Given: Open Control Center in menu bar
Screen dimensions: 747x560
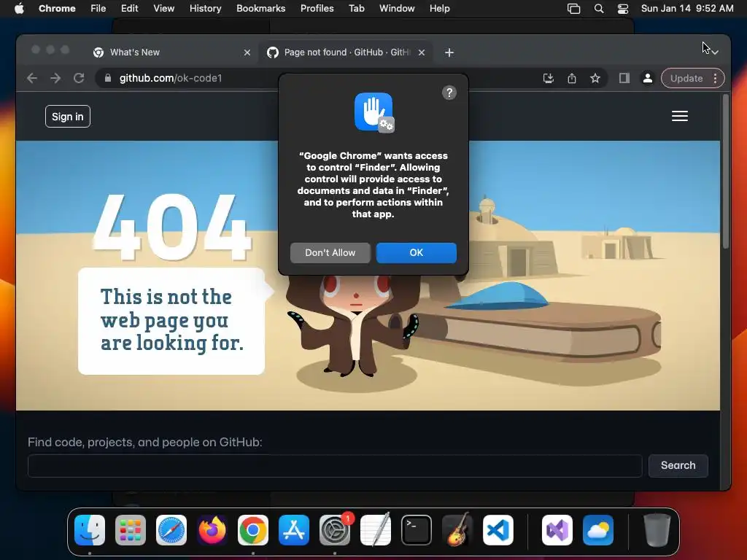Looking at the screenshot, I should click(623, 9).
